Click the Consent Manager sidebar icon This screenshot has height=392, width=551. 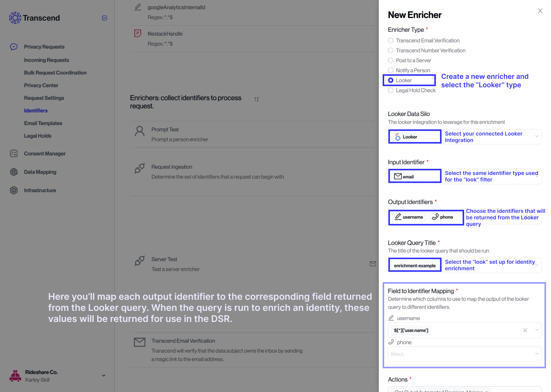pyautogui.click(x=14, y=154)
